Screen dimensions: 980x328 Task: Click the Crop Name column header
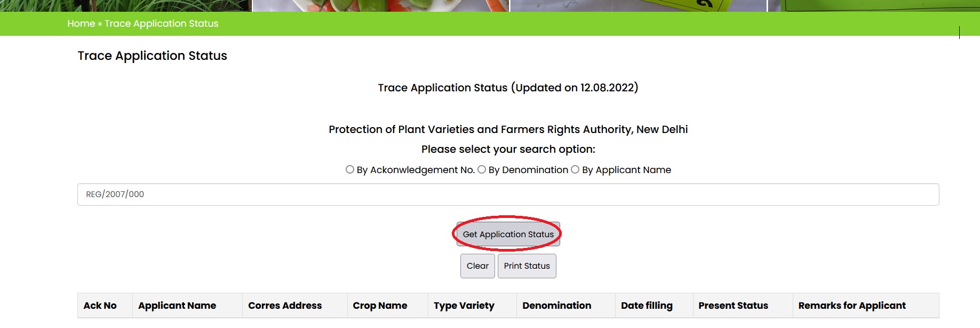pyautogui.click(x=380, y=306)
